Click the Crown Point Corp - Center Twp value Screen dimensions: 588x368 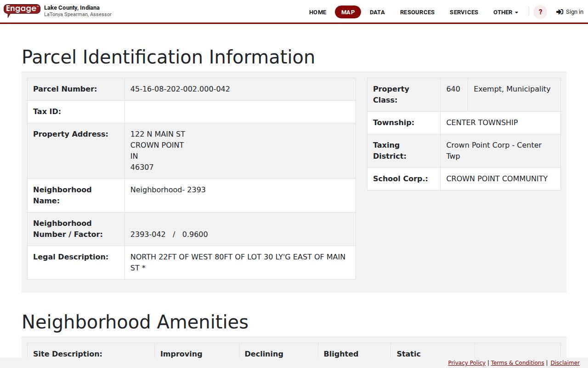[494, 151]
